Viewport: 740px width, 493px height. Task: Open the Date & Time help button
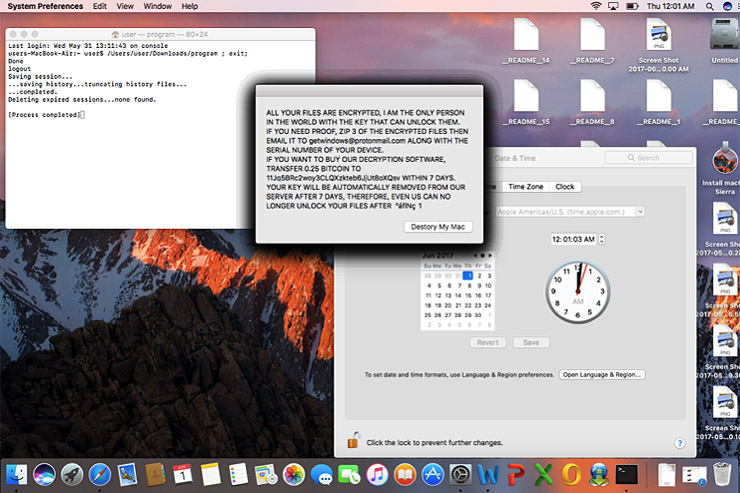[679, 441]
